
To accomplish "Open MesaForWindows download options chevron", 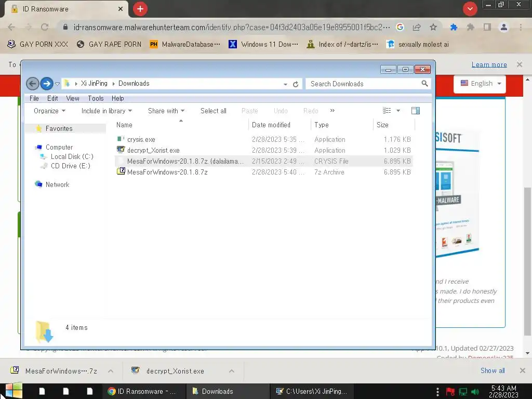I will [111, 371].
